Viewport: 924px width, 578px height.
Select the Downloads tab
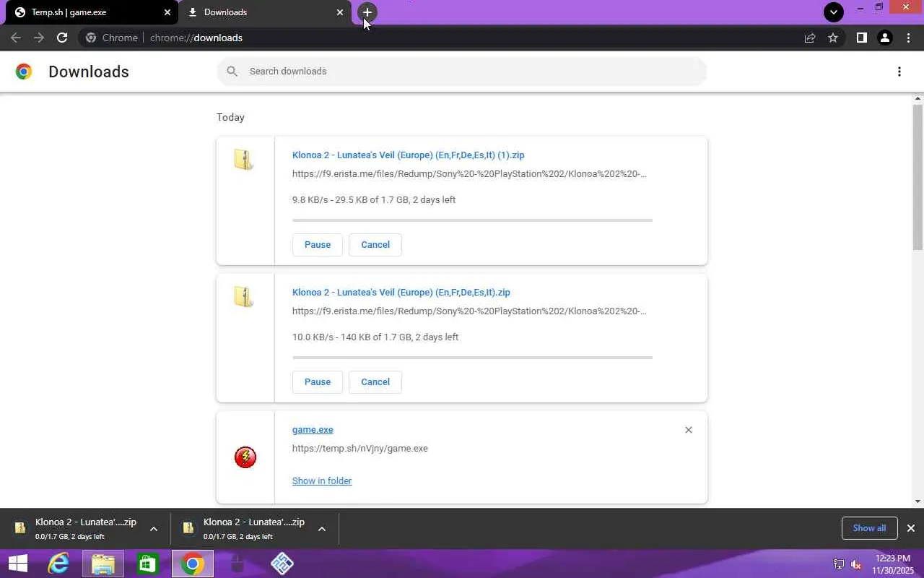(265, 12)
